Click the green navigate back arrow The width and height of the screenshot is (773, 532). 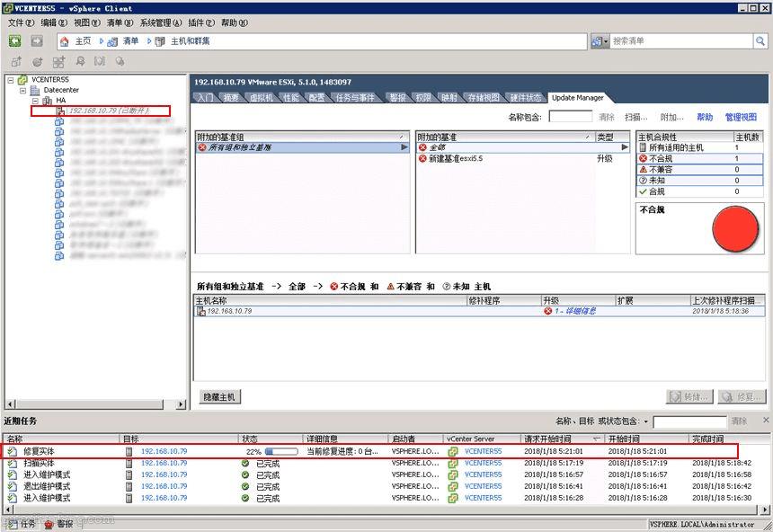pyautogui.click(x=14, y=41)
